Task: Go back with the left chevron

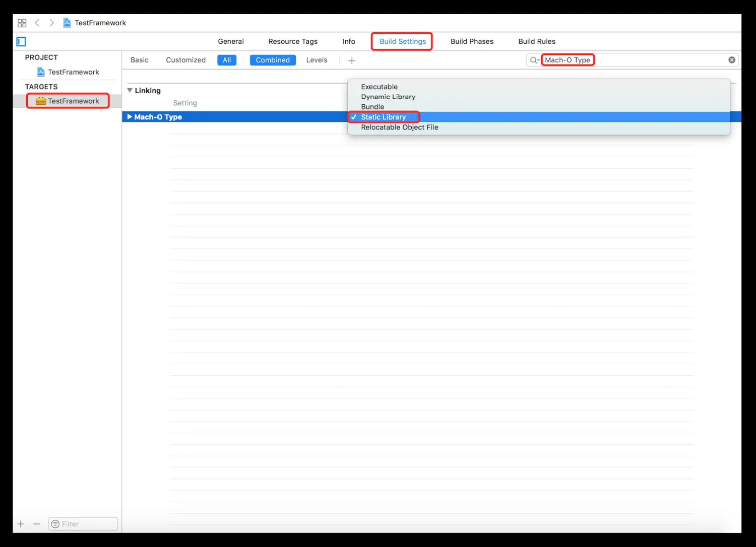Action: tap(37, 23)
